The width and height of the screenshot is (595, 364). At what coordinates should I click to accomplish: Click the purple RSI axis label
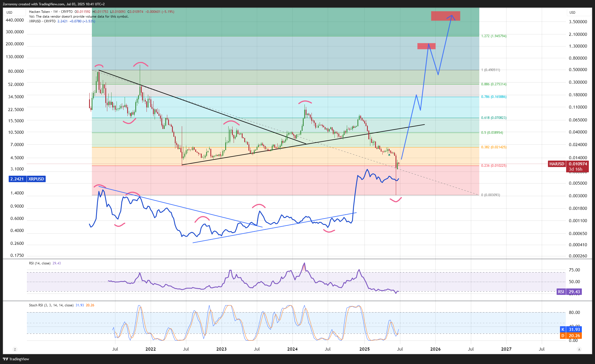(561, 292)
